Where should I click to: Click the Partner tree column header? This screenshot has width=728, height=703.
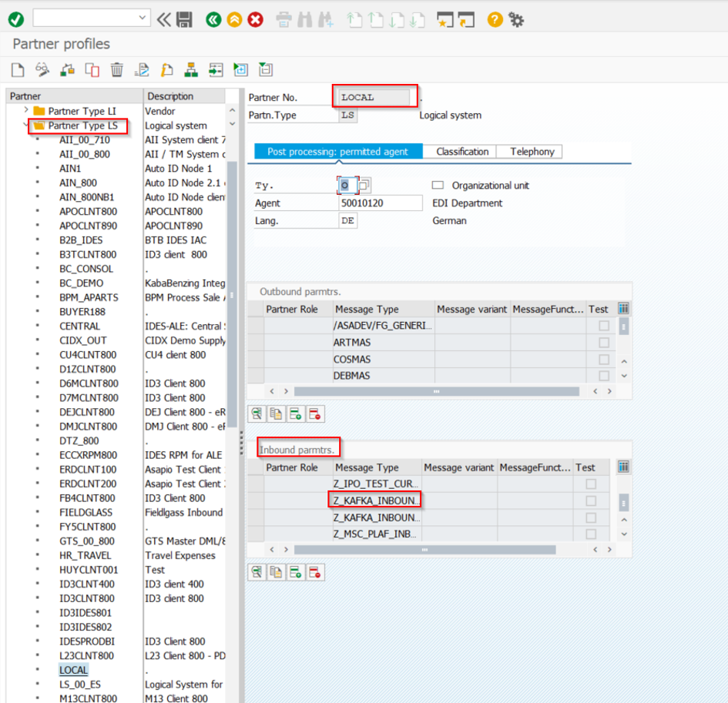(74, 96)
